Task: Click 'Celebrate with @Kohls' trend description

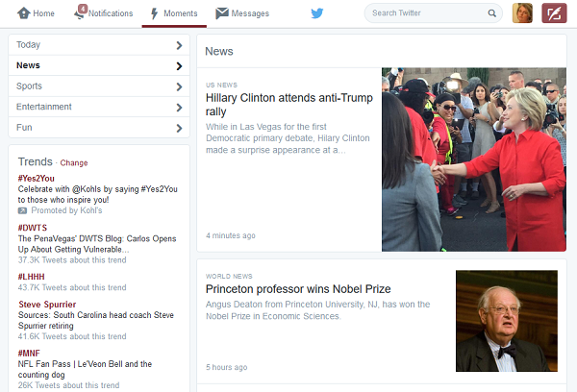Action: coord(98,194)
